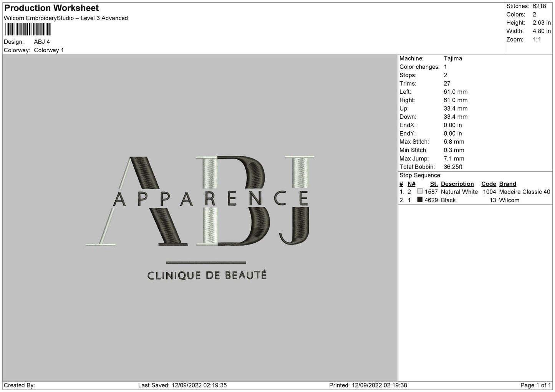Viewport: 555px width, 392px height.
Task: Click the 'Last Saved' timestamp in footer
Action: (182, 385)
